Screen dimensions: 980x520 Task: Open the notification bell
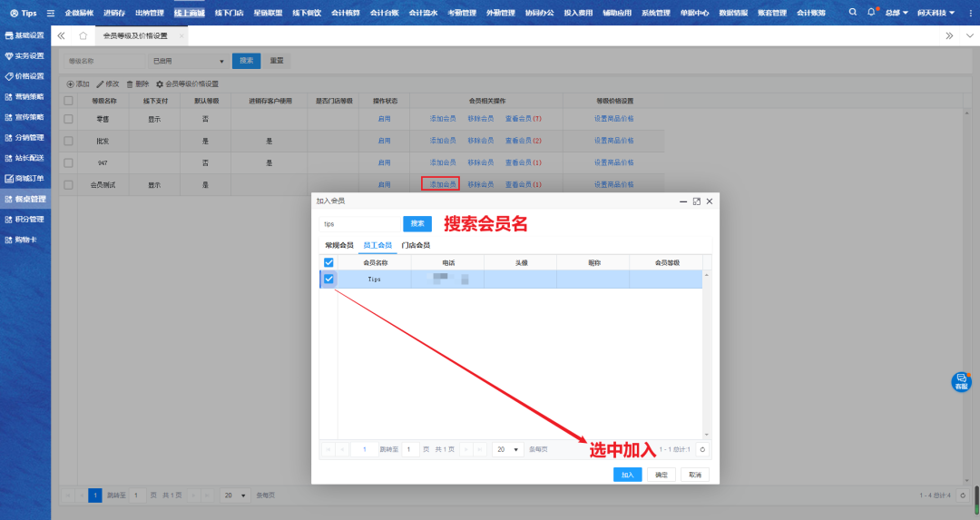(x=872, y=13)
